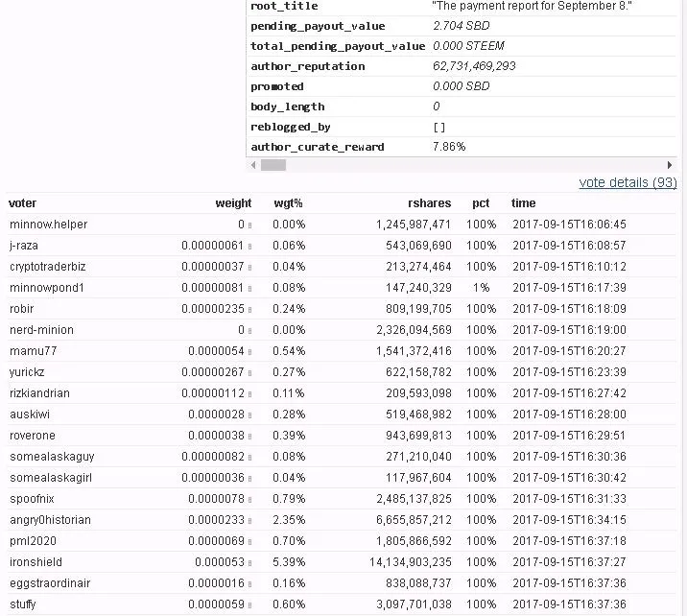The height and width of the screenshot is (616, 687).
Task: Click the left arrow of horizontal scrollbar
Action: [x=253, y=165]
